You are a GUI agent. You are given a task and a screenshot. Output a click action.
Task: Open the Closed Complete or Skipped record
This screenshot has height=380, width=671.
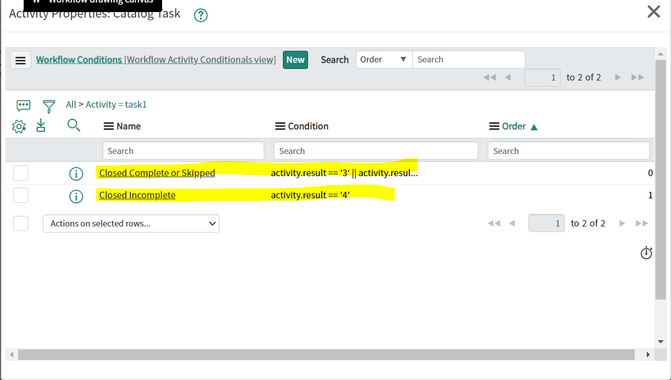click(x=157, y=173)
